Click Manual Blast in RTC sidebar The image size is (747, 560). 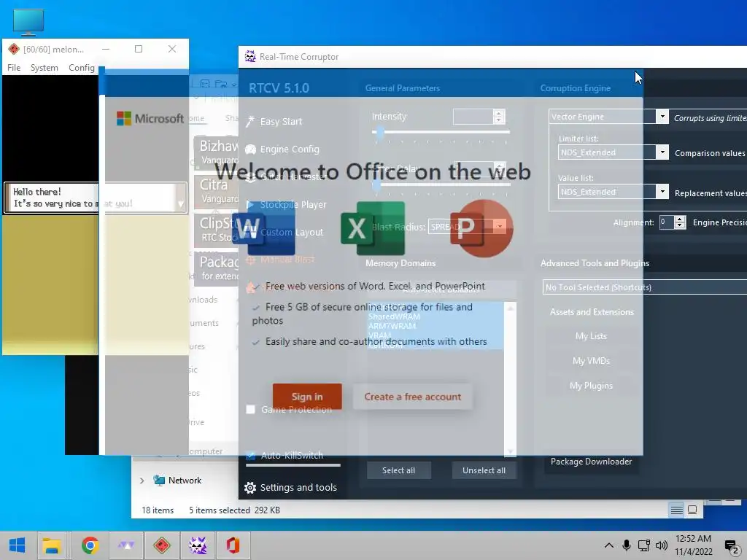(x=280, y=260)
